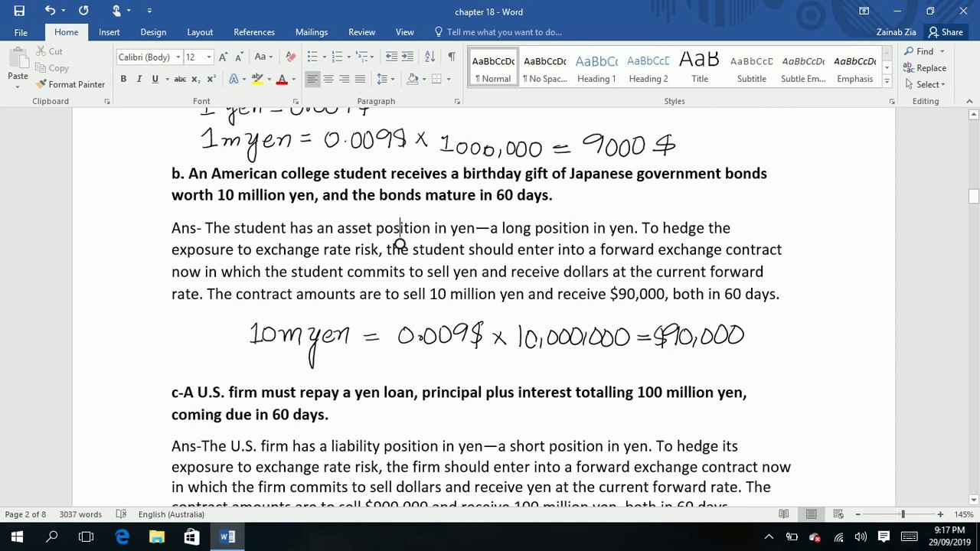Apply the red font color
Image resolution: width=980 pixels, height=551 pixels.
coord(282,79)
